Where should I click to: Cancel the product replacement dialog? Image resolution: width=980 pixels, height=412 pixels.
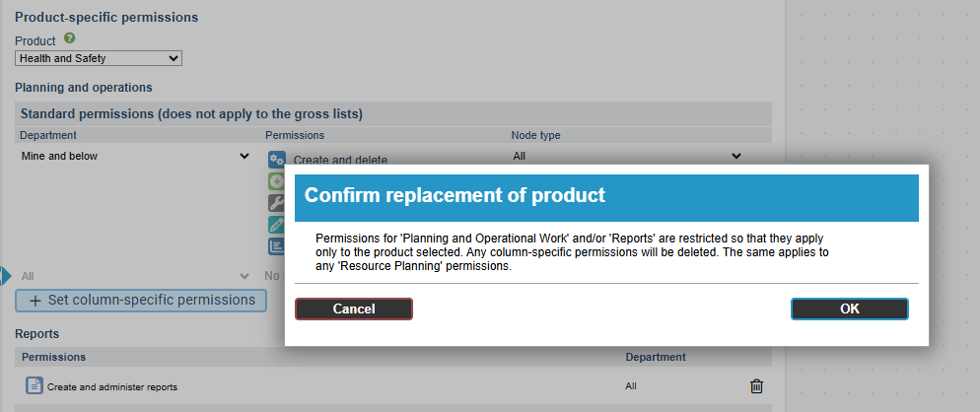(353, 309)
